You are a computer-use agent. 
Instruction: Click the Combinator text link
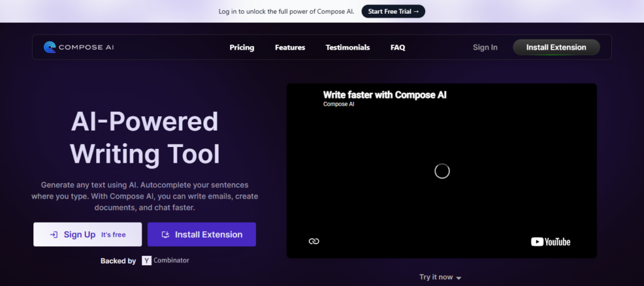(x=171, y=260)
